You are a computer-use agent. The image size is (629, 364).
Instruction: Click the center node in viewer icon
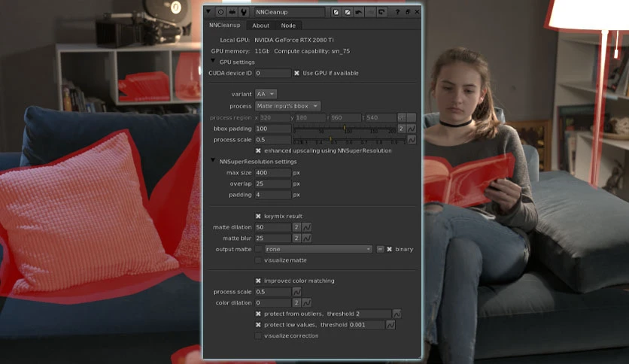(220, 12)
